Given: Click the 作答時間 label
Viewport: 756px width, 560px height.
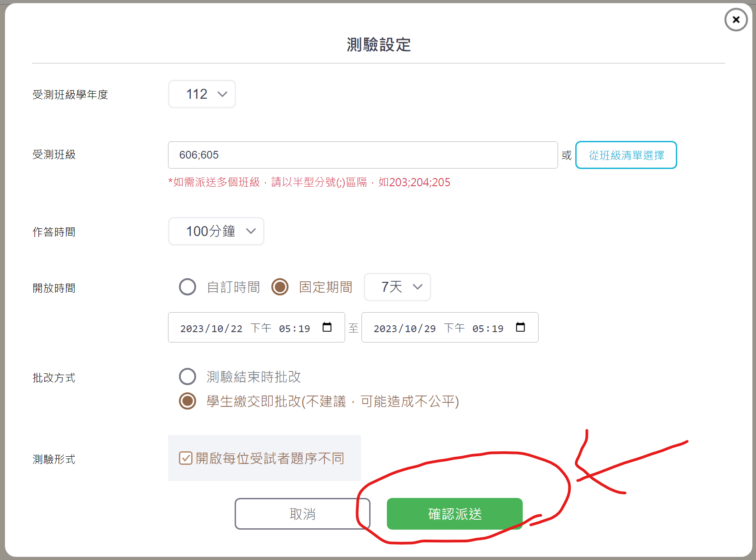Looking at the screenshot, I should click(54, 232).
